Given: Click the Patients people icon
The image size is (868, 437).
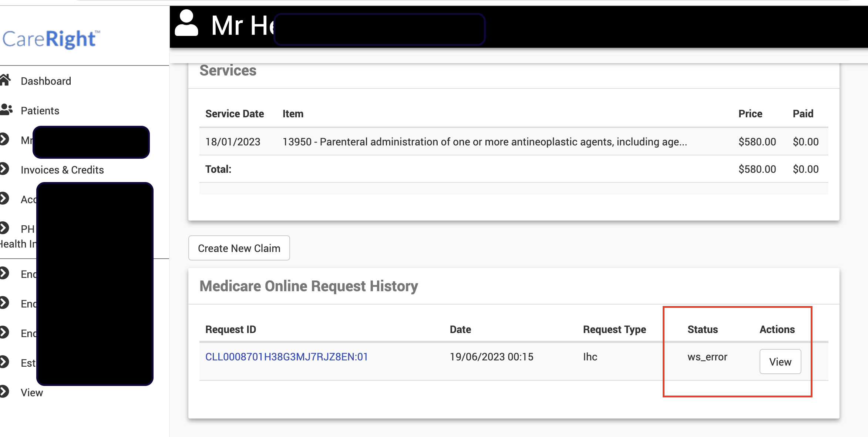Looking at the screenshot, I should [6, 110].
